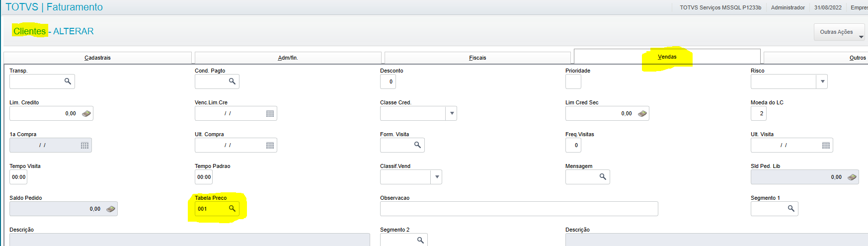Screen dimensions: 868x246
Task: Click the Observacao text field
Action: pyautogui.click(x=519, y=209)
